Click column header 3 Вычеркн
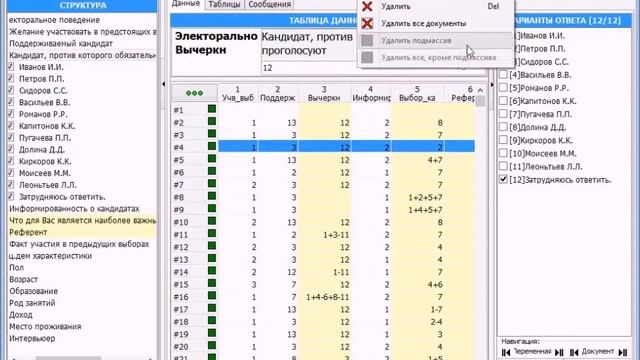The image size is (640, 360). (x=324, y=93)
